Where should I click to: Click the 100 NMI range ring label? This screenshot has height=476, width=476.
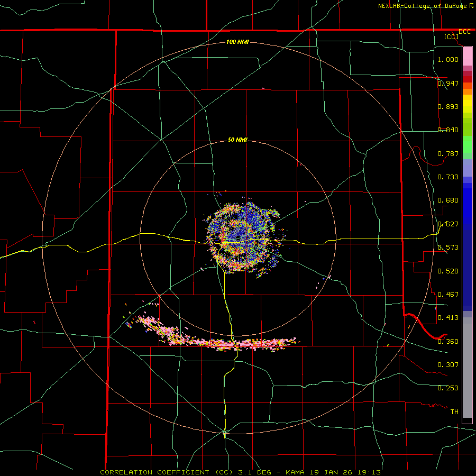[237, 42]
